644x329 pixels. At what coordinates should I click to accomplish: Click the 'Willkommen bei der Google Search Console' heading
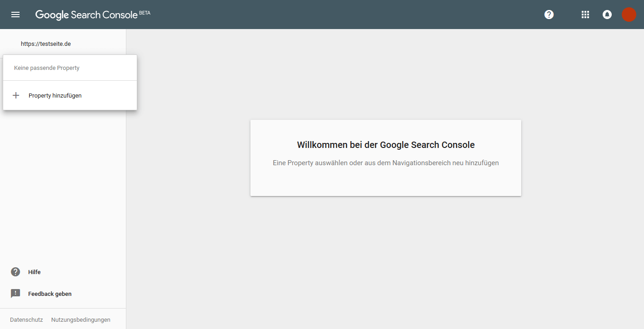[385, 145]
